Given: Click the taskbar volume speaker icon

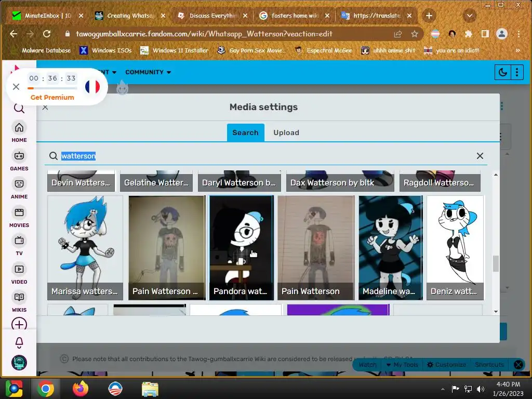Looking at the screenshot, I should click(x=481, y=389).
